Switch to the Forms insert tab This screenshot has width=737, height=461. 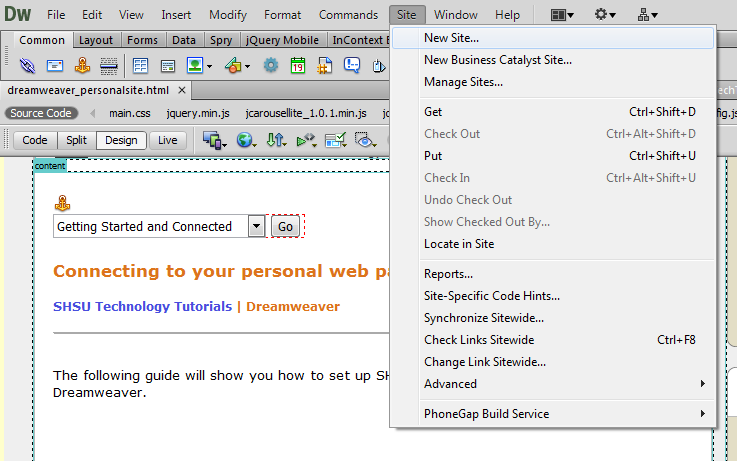coord(142,40)
